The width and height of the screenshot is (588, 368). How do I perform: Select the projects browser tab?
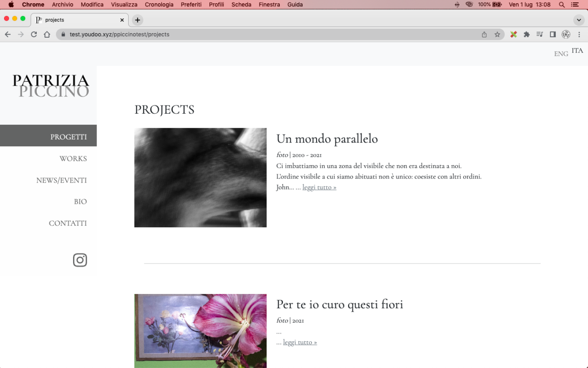tap(80, 20)
